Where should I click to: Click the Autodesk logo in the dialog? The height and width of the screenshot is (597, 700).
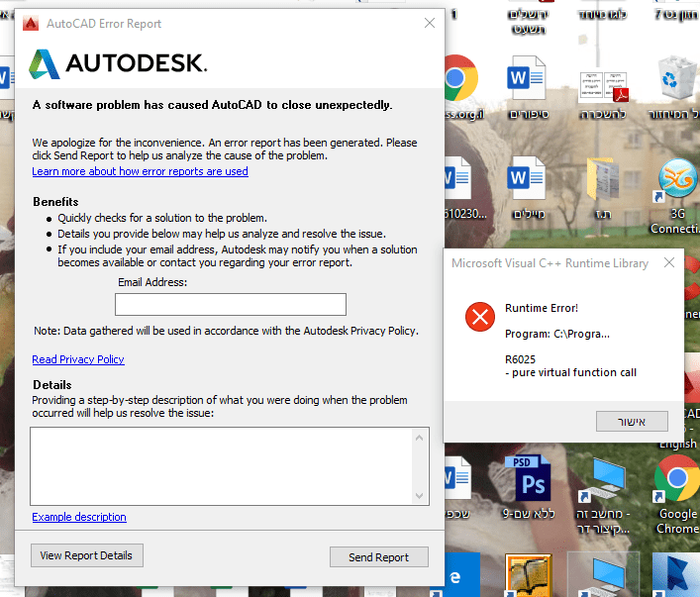coord(118,63)
